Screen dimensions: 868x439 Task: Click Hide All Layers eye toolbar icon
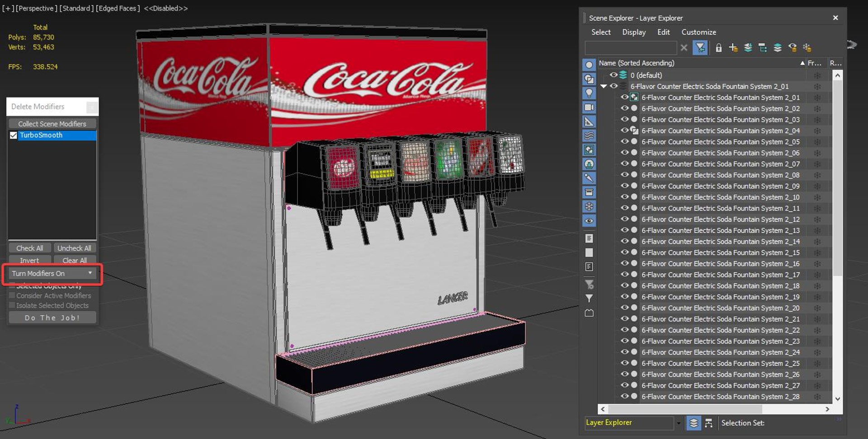793,47
